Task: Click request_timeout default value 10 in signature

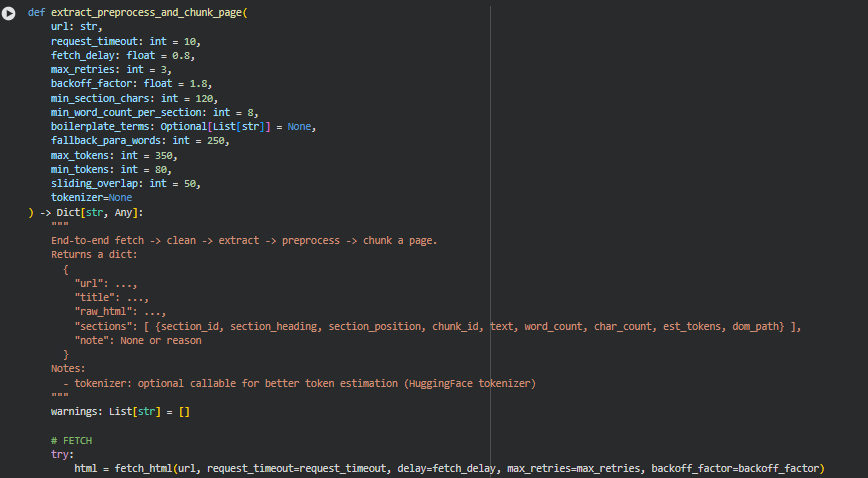Action: coord(190,41)
